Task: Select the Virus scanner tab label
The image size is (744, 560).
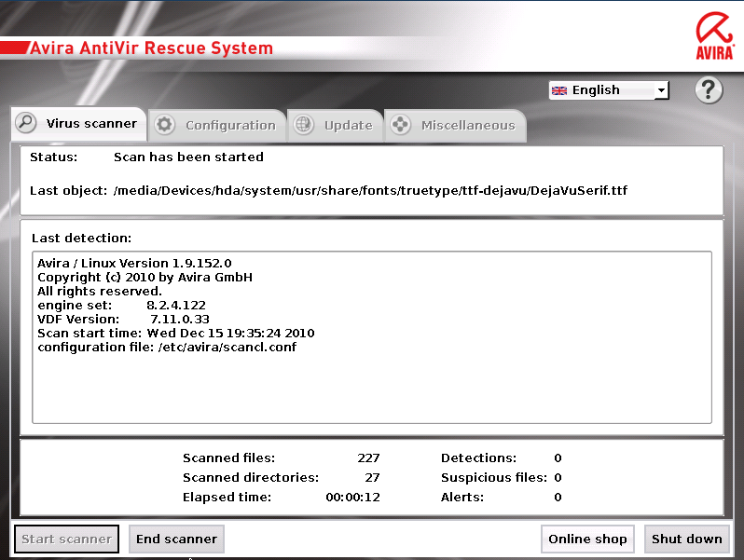Action: point(91,123)
